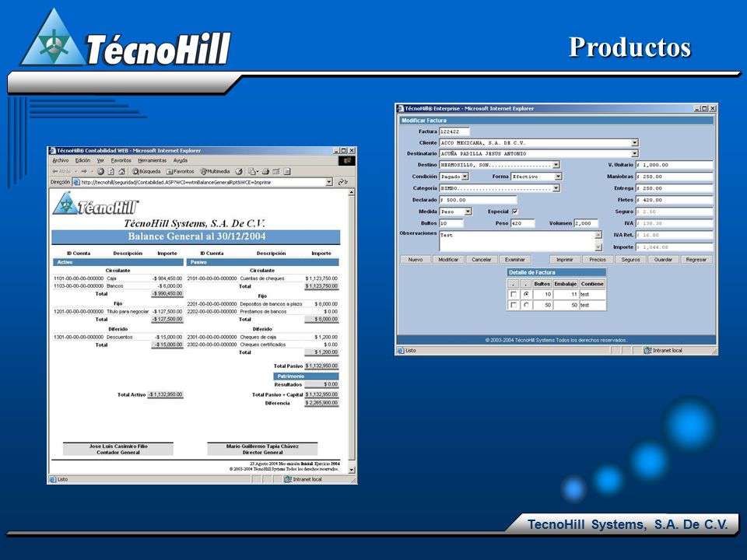Expand the Categoría dropdown showing BIMBO
This screenshot has height=560, width=747.
pyautogui.click(x=556, y=188)
